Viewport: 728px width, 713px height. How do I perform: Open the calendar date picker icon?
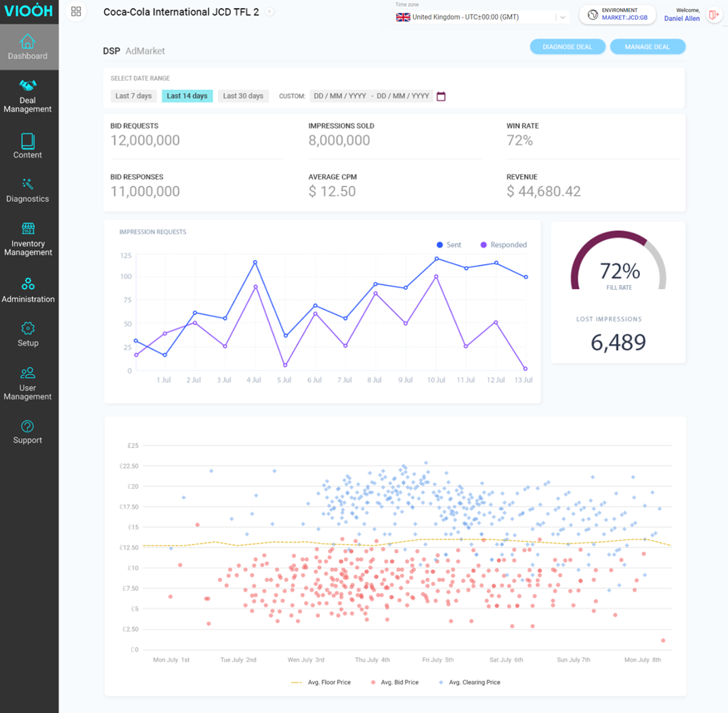coord(441,97)
